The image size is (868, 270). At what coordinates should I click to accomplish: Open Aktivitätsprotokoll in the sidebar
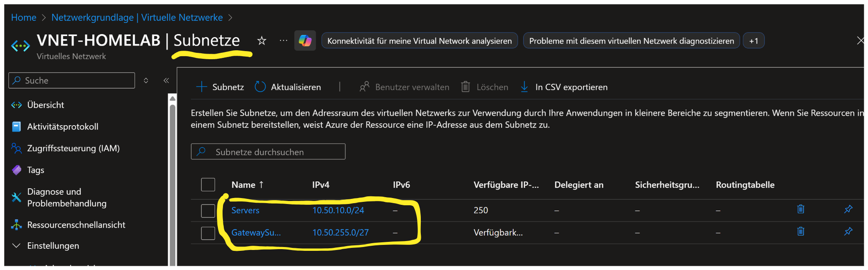click(63, 126)
